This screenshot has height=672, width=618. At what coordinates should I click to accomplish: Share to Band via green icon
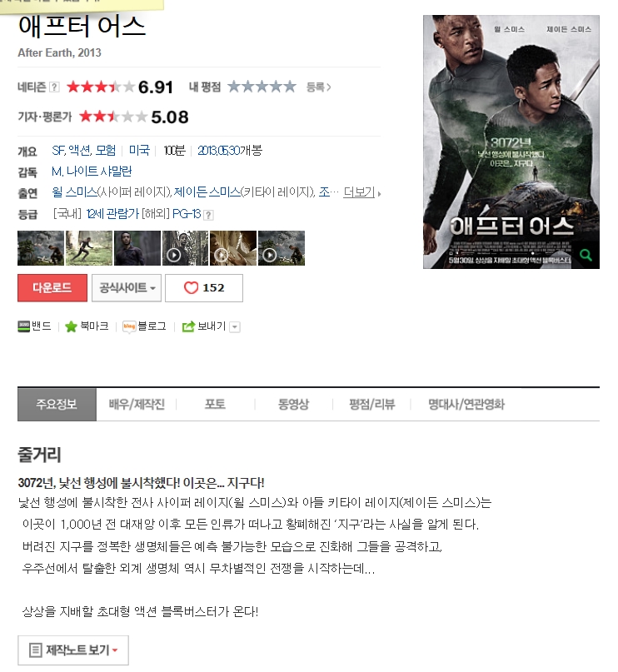coord(24,326)
